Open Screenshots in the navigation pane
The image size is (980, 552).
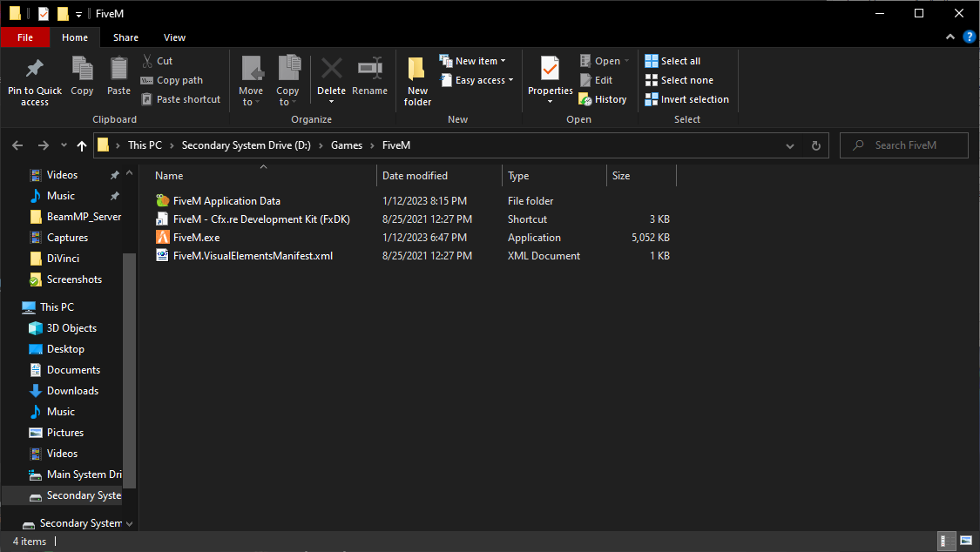(65, 279)
